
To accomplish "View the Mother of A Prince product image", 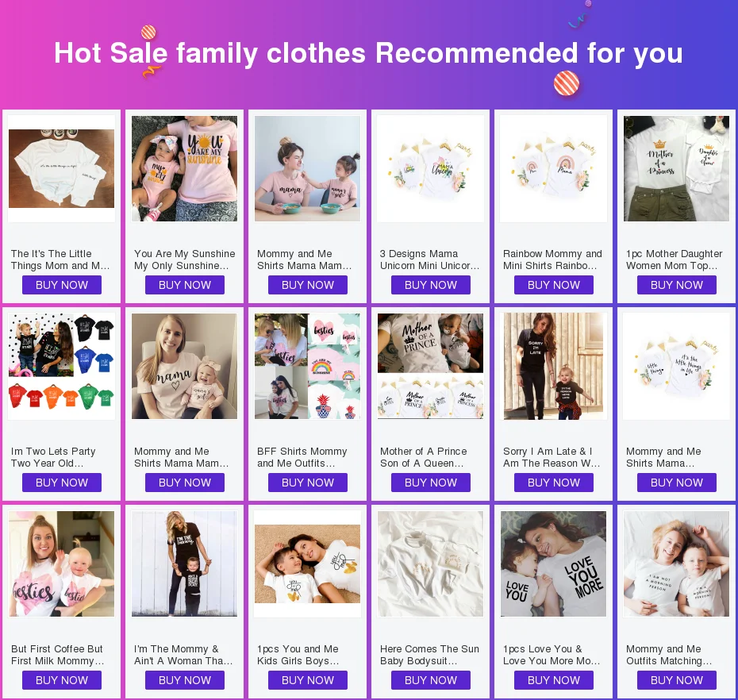I will click(x=430, y=366).
